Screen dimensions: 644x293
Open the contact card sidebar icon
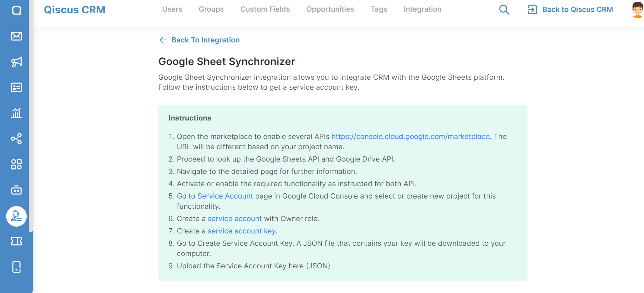(x=16, y=87)
